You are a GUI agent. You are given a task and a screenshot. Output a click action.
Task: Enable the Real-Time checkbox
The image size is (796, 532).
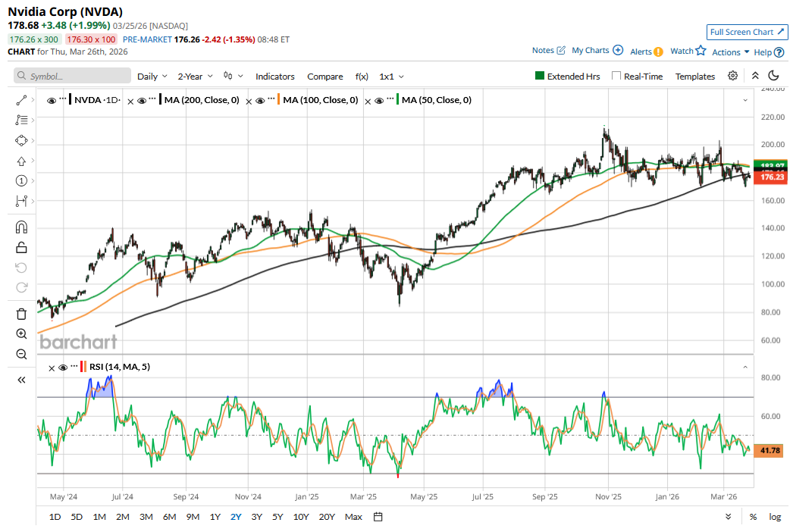click(x=616, y=76)
